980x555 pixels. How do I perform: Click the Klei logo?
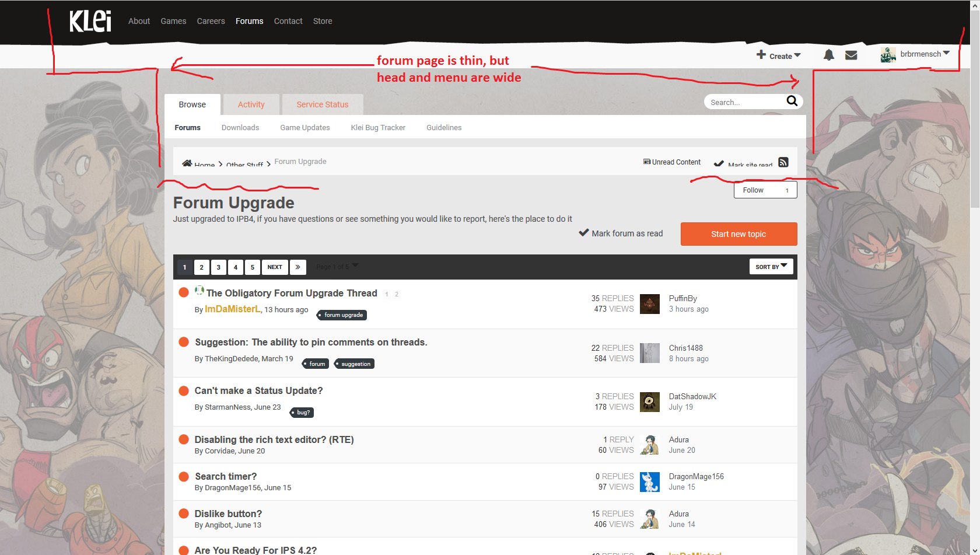90,21
